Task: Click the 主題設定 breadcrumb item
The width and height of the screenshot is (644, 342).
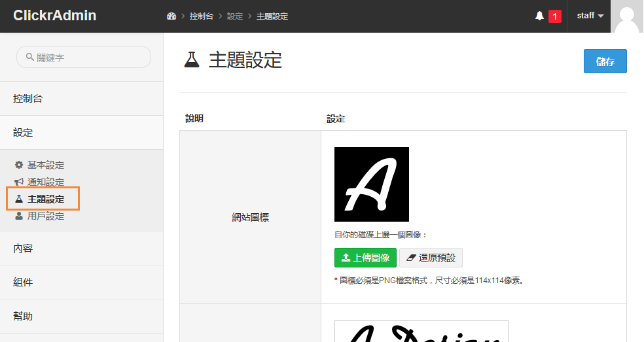Action: point(272,16)
